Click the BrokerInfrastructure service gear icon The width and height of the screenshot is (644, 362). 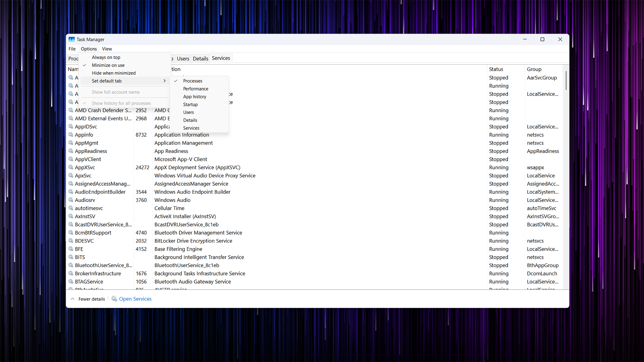coord(71,273)
